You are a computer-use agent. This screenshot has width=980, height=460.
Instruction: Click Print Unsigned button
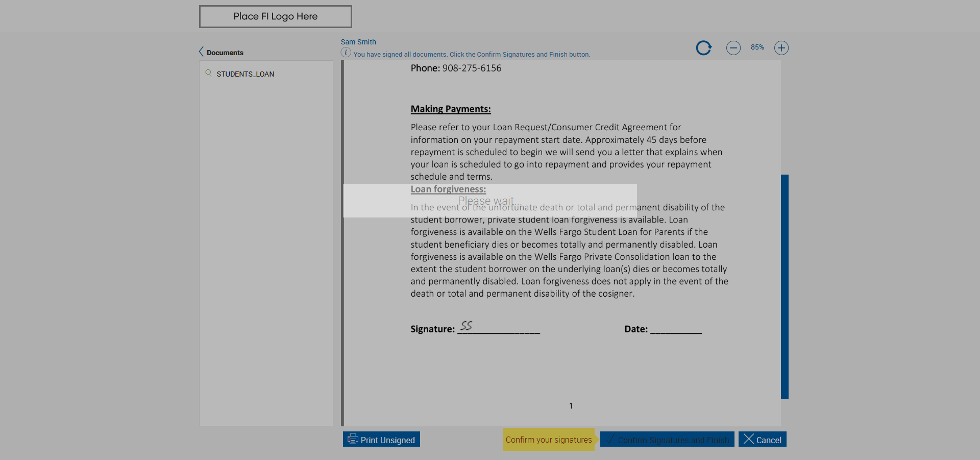pos(381,440)
